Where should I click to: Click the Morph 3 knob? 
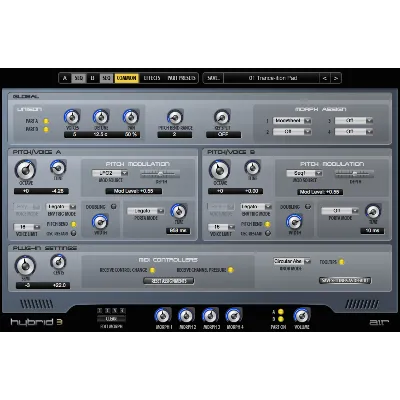coord(210,315)
